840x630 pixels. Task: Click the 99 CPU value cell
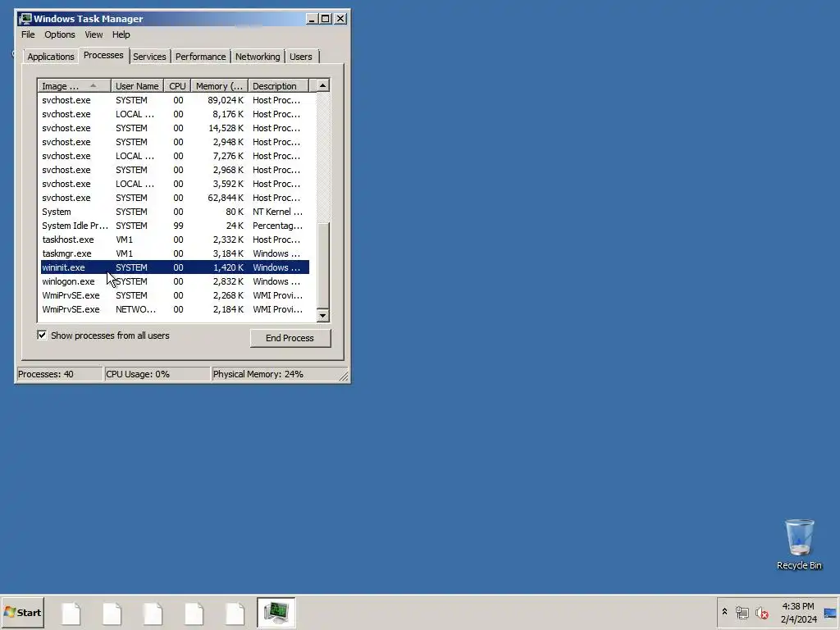(178, 226)
